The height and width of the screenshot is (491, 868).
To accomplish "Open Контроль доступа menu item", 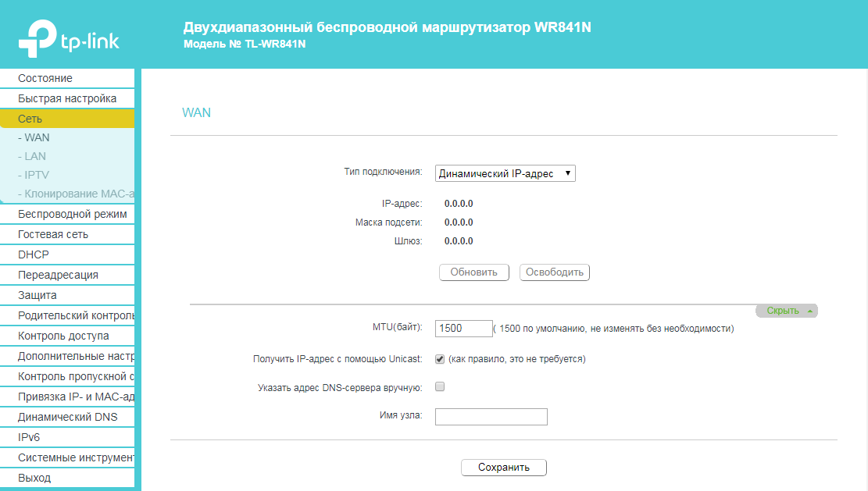I will point(67,336).
